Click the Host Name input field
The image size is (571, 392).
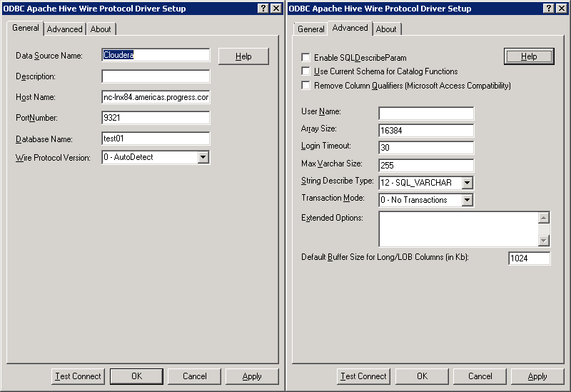[x=156, y=97]
